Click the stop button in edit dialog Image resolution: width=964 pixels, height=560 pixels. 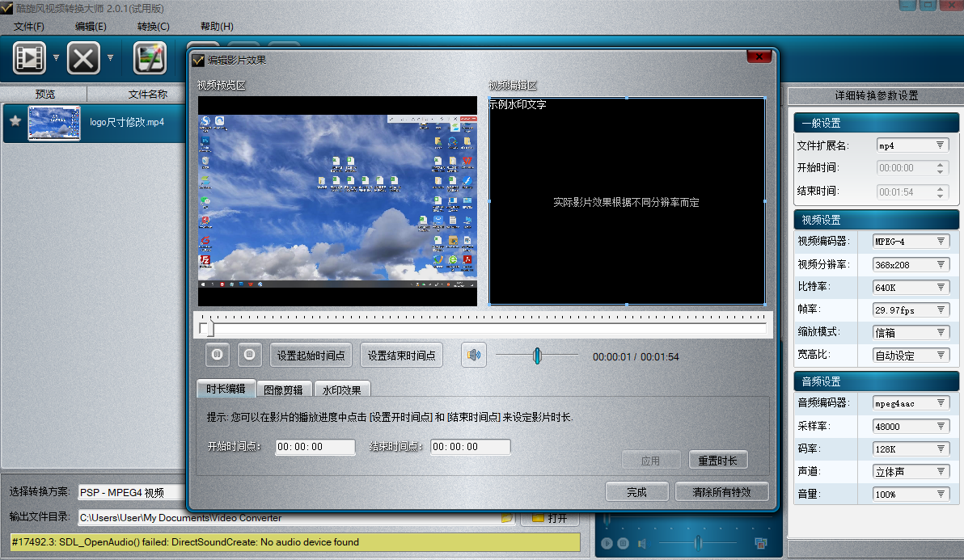coord(249,354)
